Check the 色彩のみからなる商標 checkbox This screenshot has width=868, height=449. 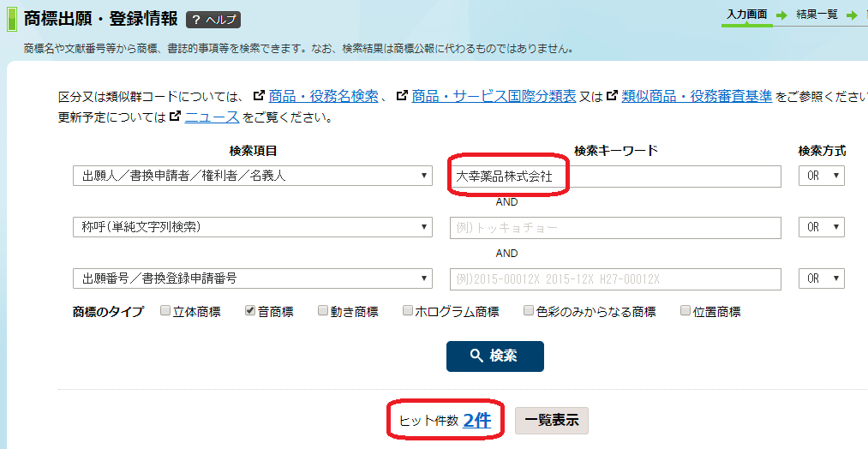point(529,310)
